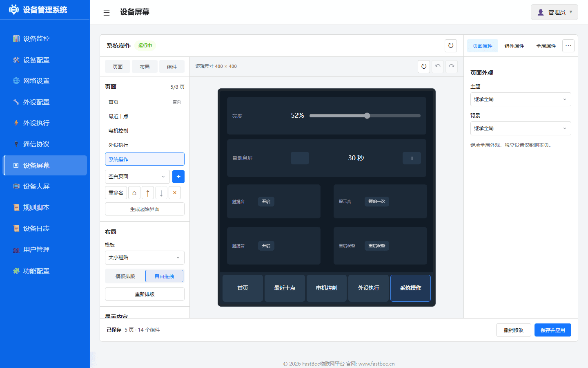This screenshot has height=368, width=588.
Task: Navigate to 通信协议 sidebar item
Action: (x=45, y=144)
